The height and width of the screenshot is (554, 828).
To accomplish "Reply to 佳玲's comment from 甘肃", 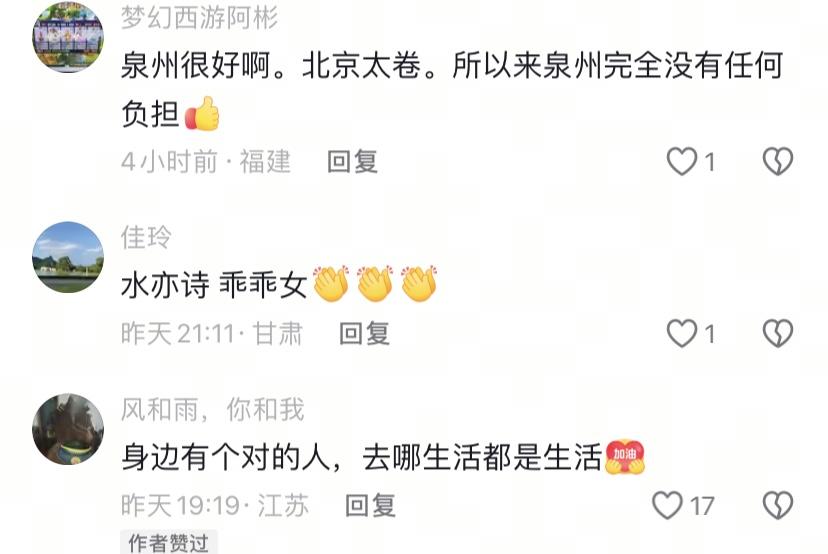I will 364,333.
